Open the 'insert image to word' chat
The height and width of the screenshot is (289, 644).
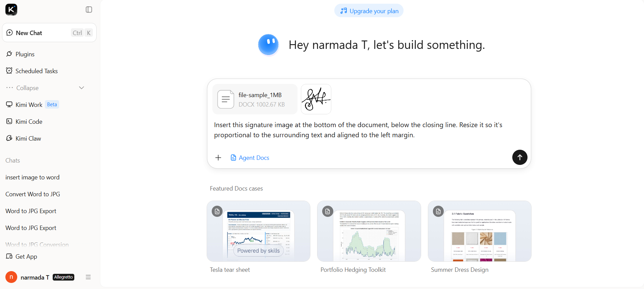(32, 177)
